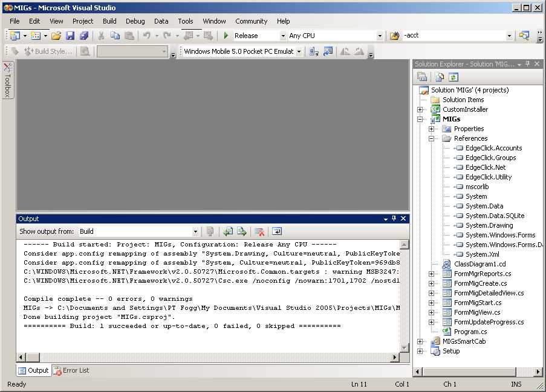This screenshot has width=546, height=392.
Task: Clear all Output pane text
Action: point(259,231)
